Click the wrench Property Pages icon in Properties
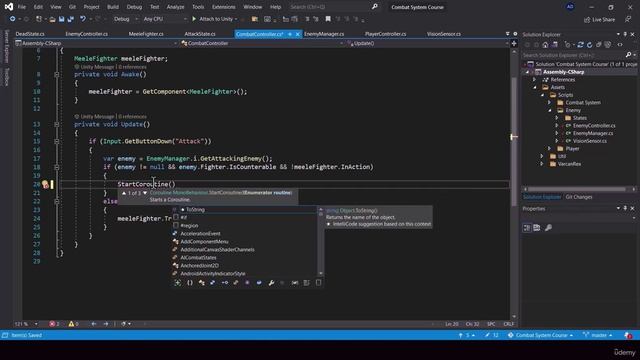 coord(548,228)
